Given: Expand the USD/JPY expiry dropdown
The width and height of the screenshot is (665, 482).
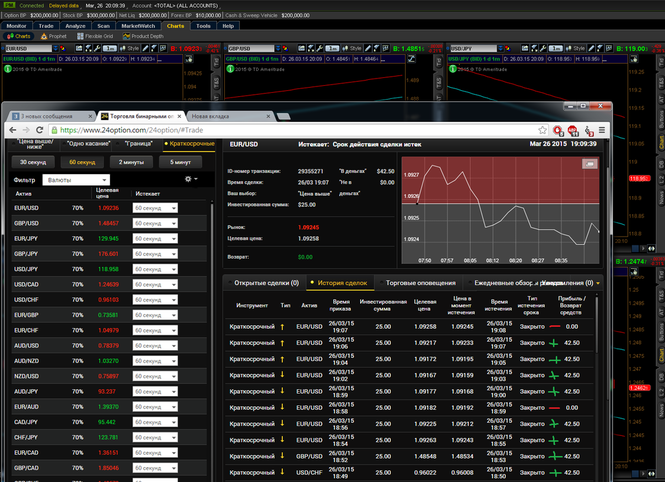Looking at the screenshot, I should [155, 269].
